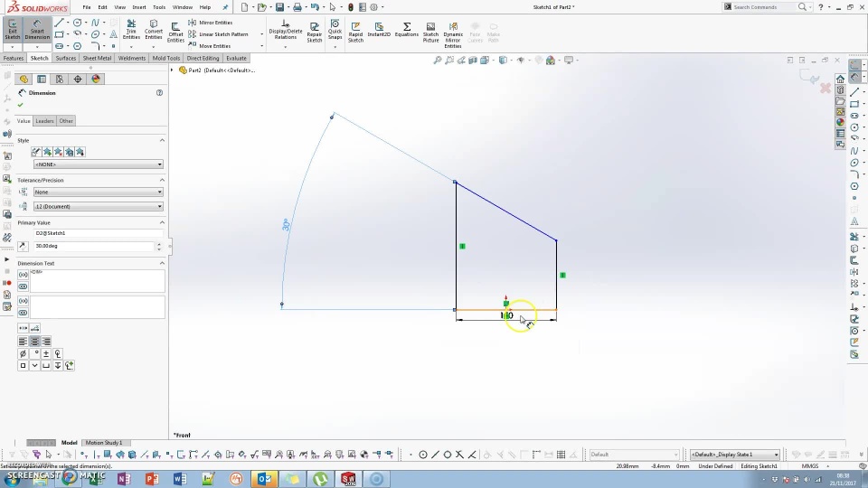Switch to the Features tab
Viewport: 868px width, 488px height.
click(x=14, y=58)
